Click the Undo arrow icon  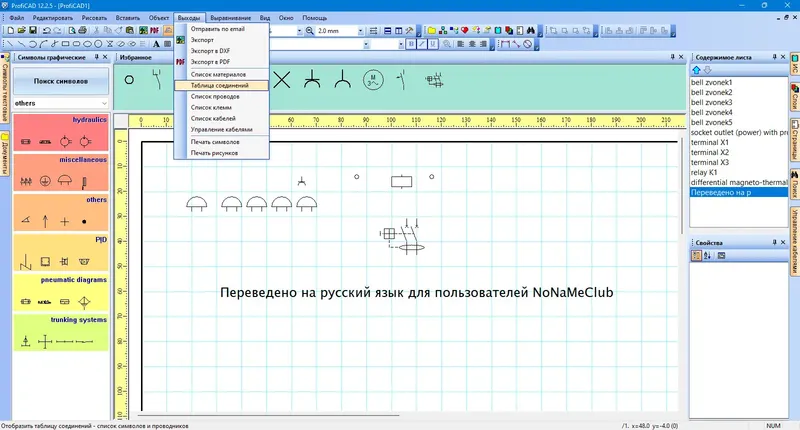coord(46,31)
